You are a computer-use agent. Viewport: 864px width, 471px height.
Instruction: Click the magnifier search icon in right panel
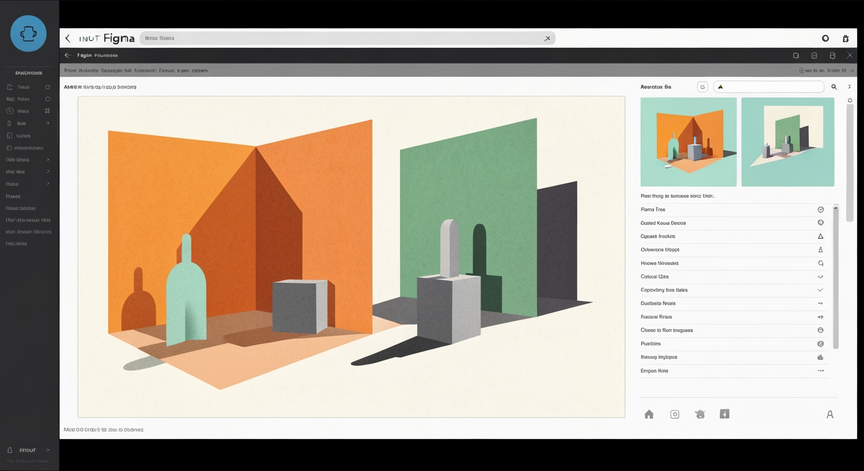tap(834, 87)
